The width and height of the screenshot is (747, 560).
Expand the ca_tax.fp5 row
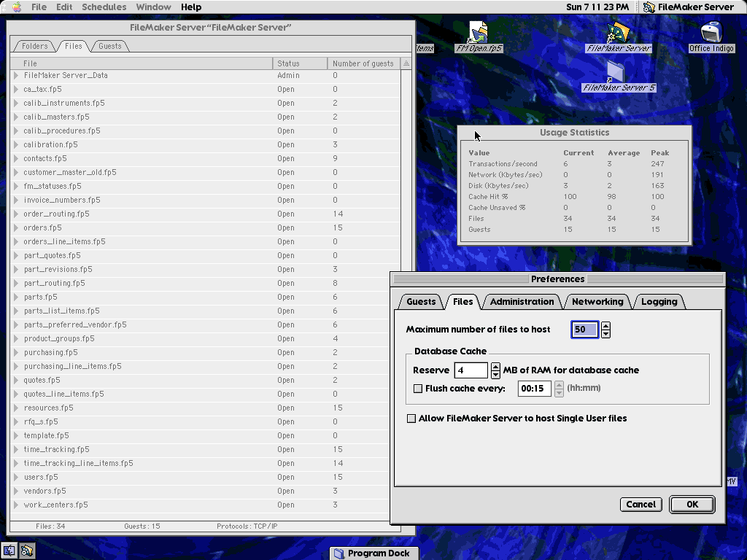click(16, 89)
